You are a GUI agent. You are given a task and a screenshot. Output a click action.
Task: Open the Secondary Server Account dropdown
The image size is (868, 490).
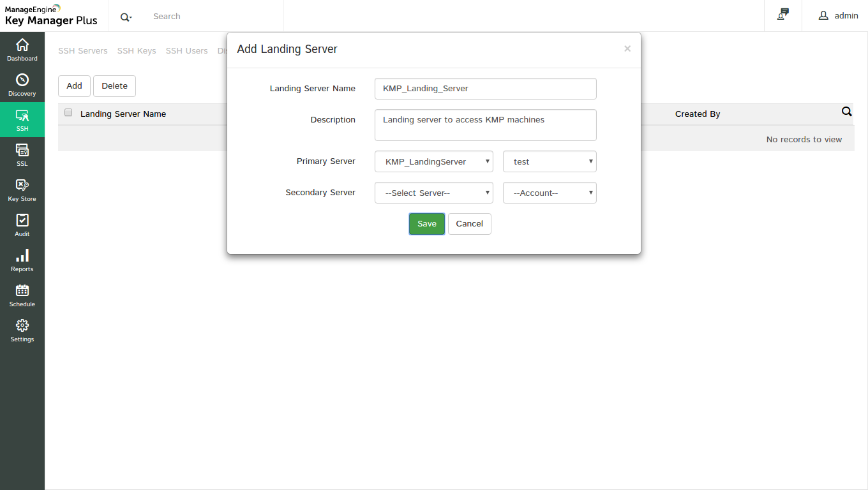click(x=550, y=193)
